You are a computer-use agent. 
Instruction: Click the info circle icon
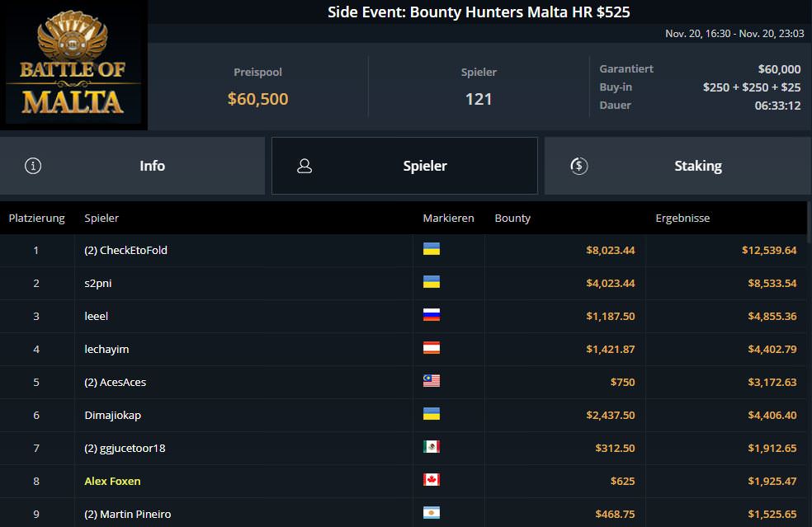[33, 166]
